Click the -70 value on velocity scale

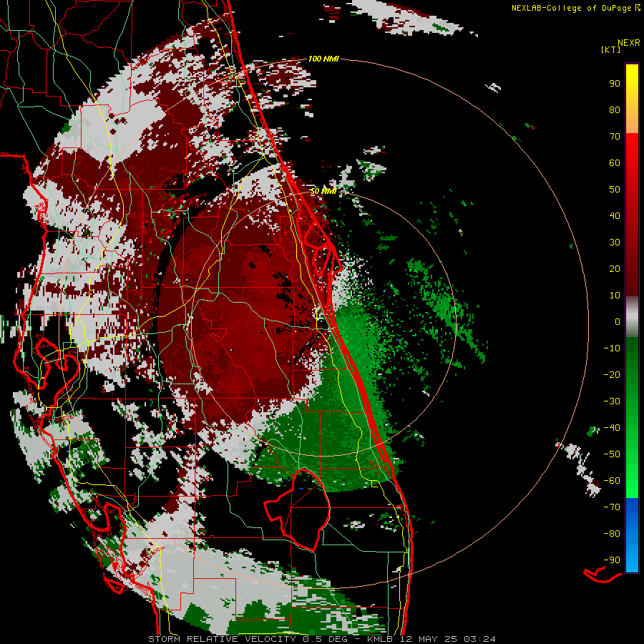tap(612, 507)
